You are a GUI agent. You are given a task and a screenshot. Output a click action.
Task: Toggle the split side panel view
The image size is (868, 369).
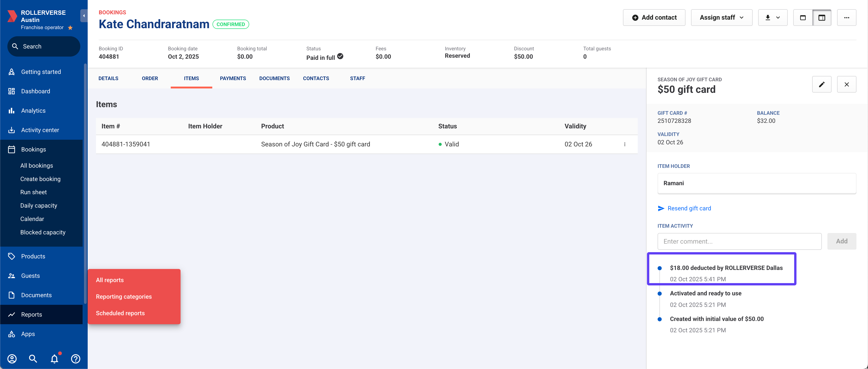point(821,18)
